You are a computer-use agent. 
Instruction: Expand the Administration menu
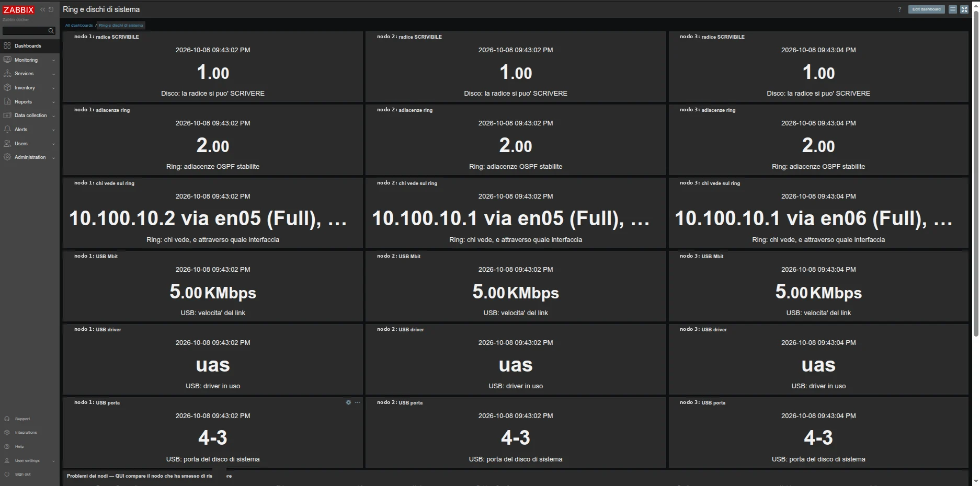(30, 157)
